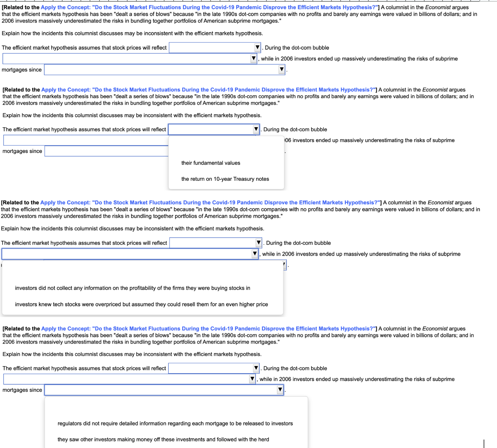The width and height of the screenshot is (497, 448).
Task: Click the arrow on the wide dropdown in the third question
Action: coord(254,254)
